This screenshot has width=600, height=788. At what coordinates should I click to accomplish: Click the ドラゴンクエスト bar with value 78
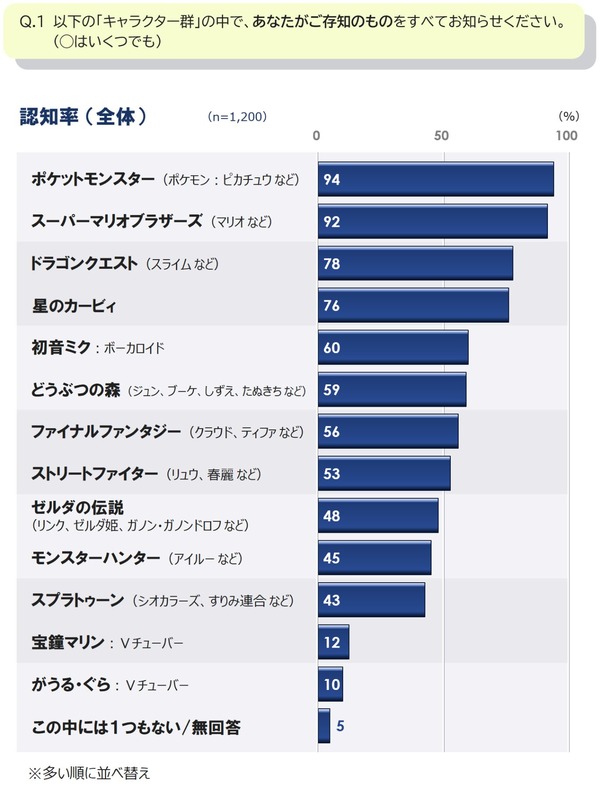click(416, 263)
